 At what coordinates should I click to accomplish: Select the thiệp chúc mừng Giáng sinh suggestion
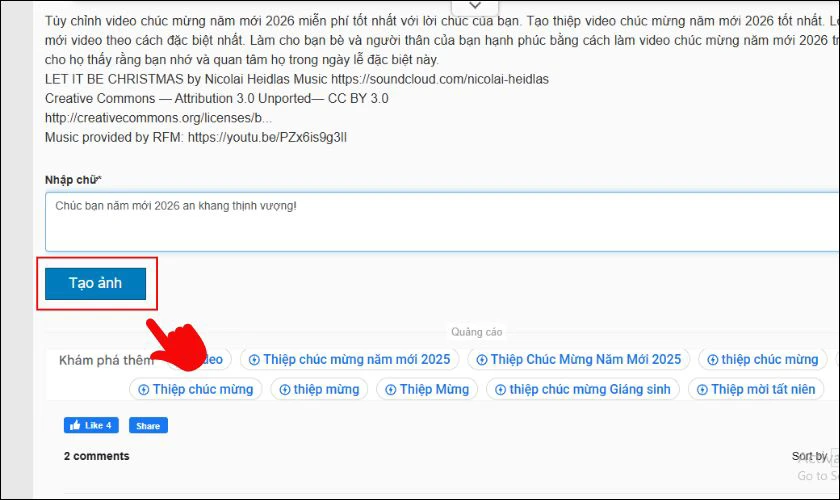(584, 389)
